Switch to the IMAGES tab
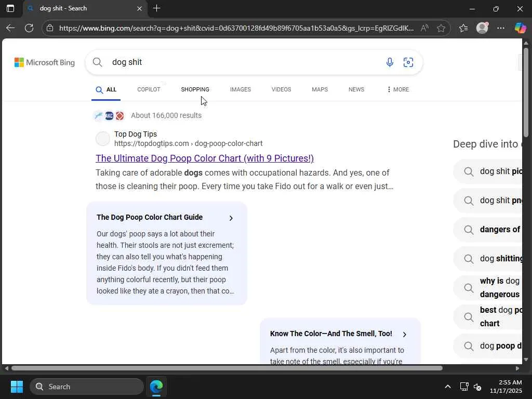 tap(241, 89)
